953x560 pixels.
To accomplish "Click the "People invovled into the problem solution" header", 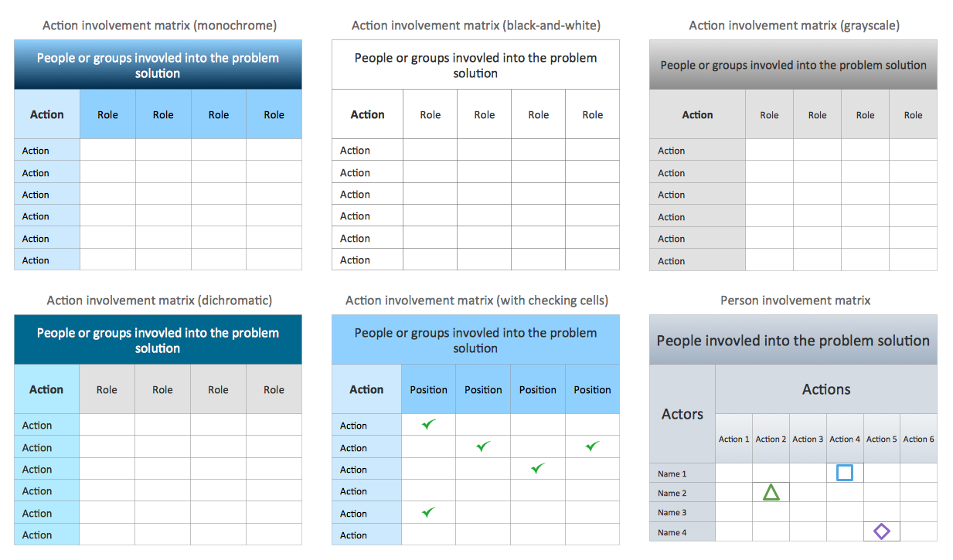I will coord(793,341).
